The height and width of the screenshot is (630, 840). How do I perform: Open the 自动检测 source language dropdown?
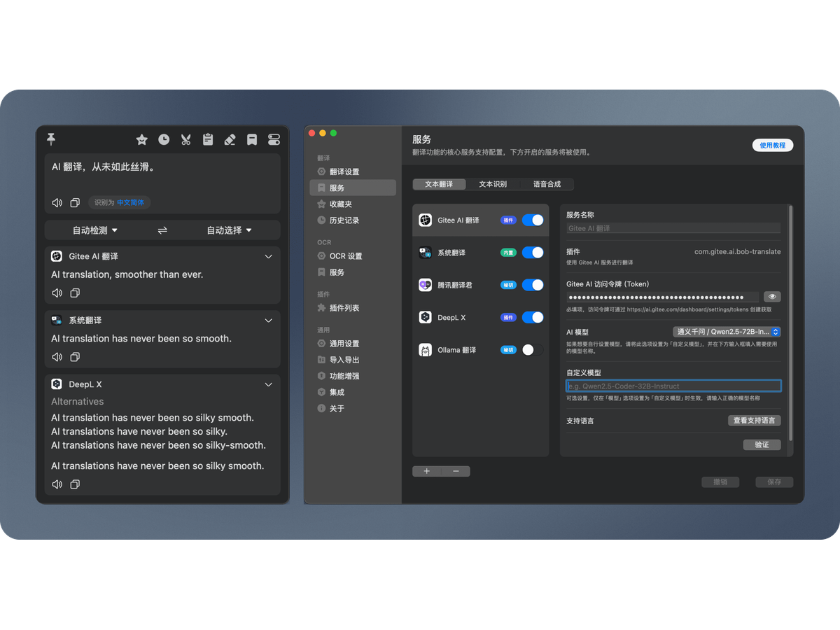pyautogui.click(x=95, y=230)
